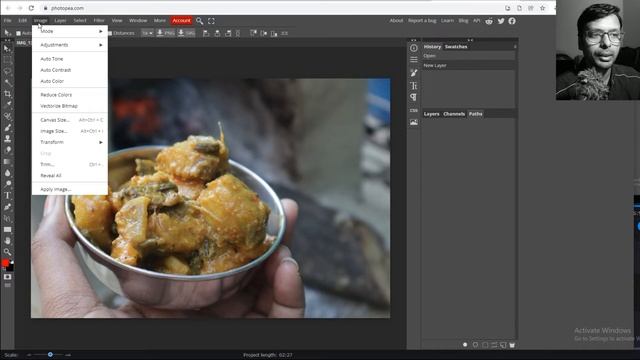Screen dimensions: 640x360
Task: Click the Scale slider handle at the bottom
Action: point(50,355)
